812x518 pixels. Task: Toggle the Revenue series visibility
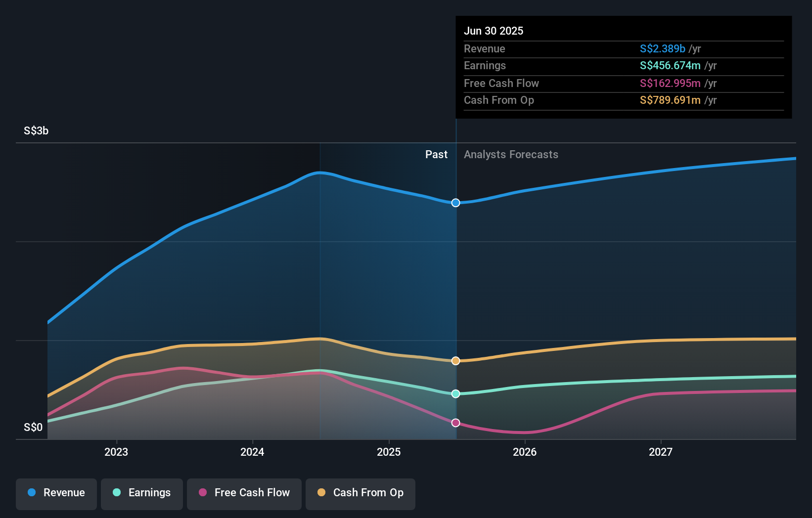[x=56, y=493]
